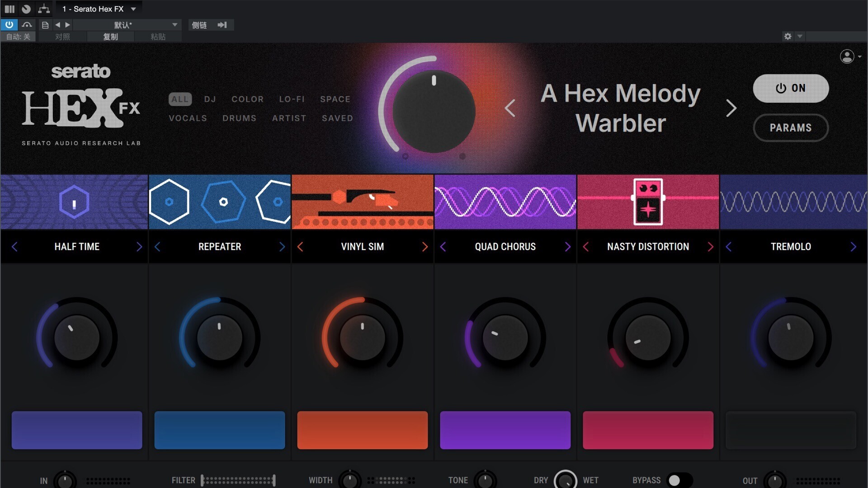
Task: Select the COLOR category filter
Action: click(247, 99)
